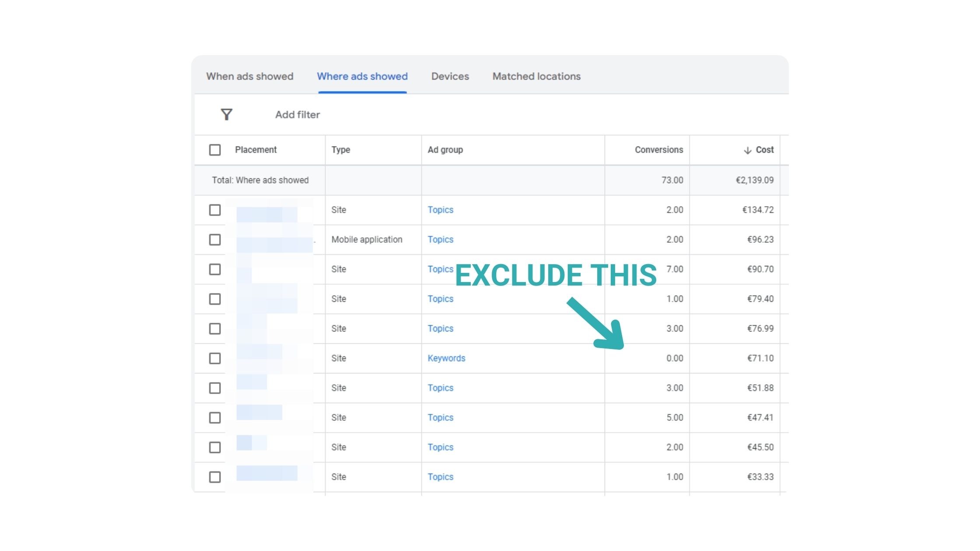
Task: Switch to the When ads showed tab
Action: tap(250, 77)
